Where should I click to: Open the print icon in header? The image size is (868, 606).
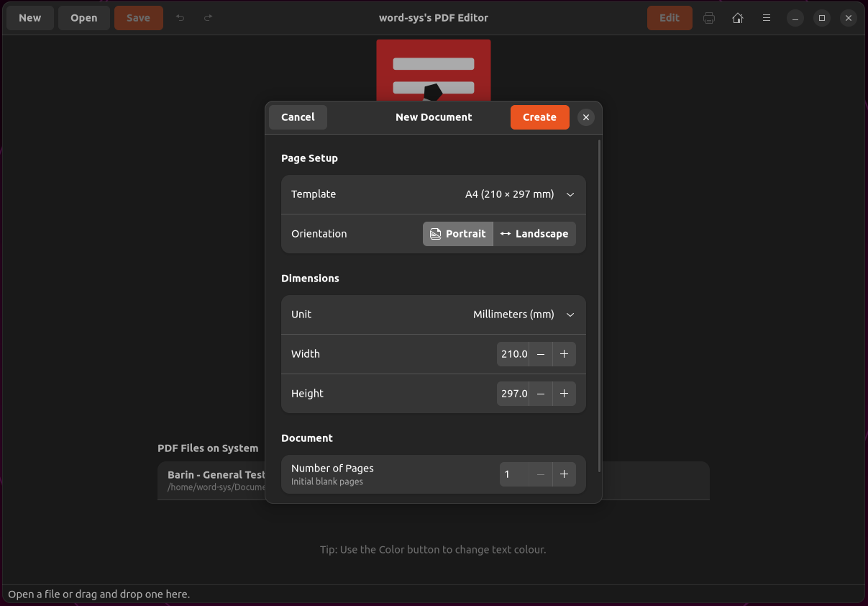coord(709,18)
